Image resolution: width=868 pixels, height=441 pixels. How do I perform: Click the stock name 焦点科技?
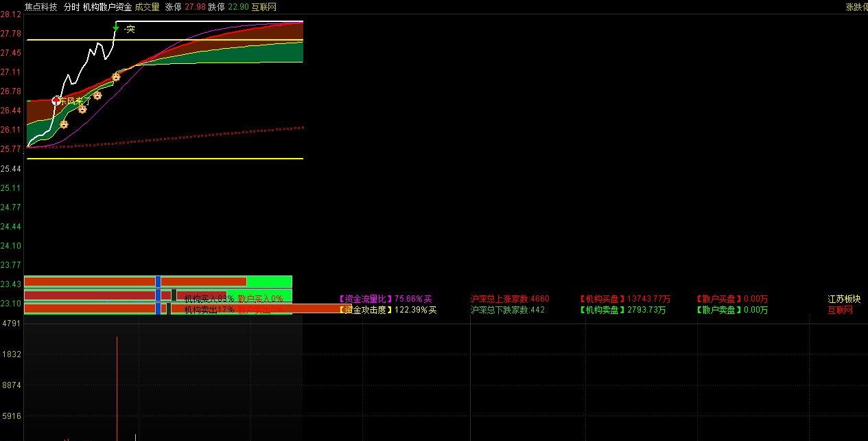[41, 7]
